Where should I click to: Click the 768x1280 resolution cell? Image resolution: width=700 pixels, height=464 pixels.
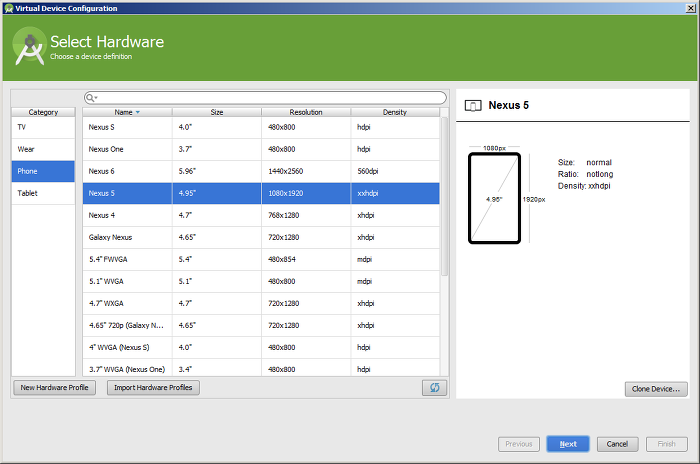click(306, 215)
